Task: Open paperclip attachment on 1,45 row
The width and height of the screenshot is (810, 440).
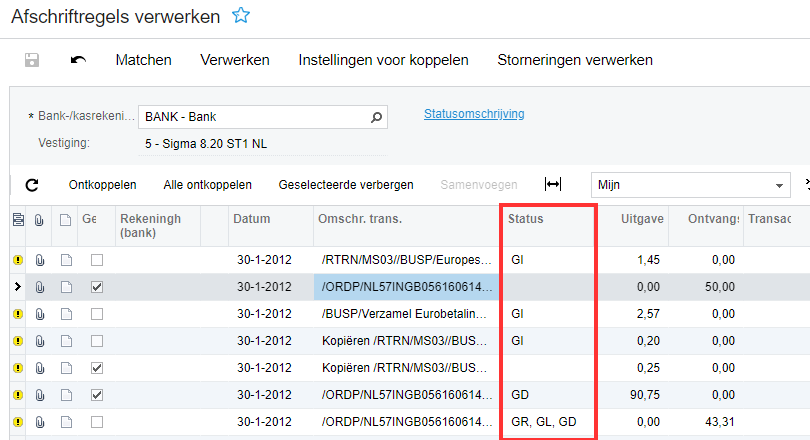Action: (40, 260)
